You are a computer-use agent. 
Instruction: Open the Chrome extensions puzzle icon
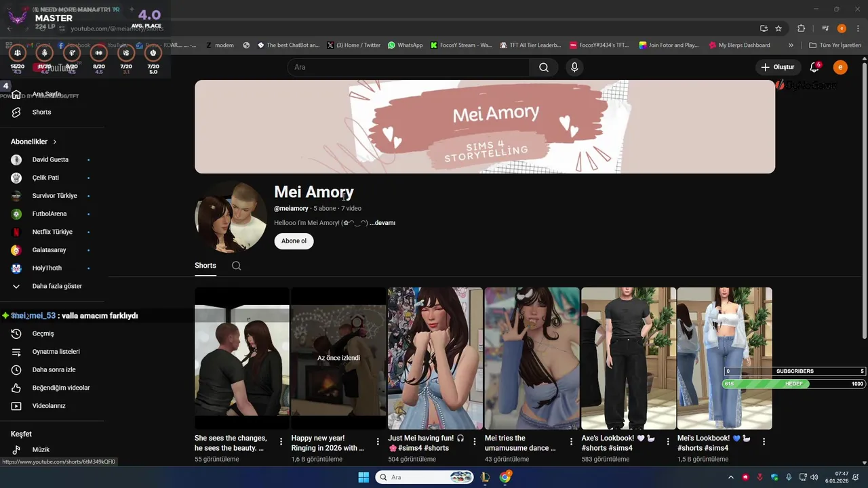point(801,28)
